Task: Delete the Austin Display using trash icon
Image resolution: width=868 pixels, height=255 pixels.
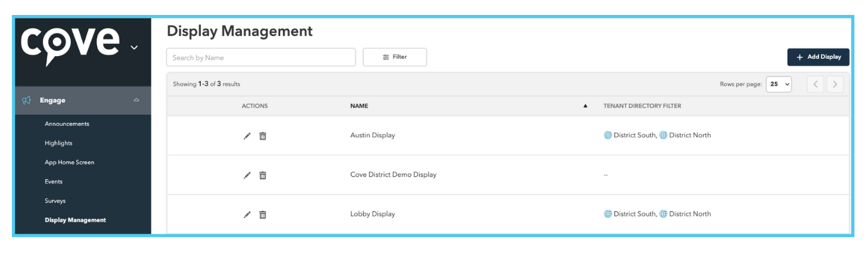Action: tap(263, 136)
